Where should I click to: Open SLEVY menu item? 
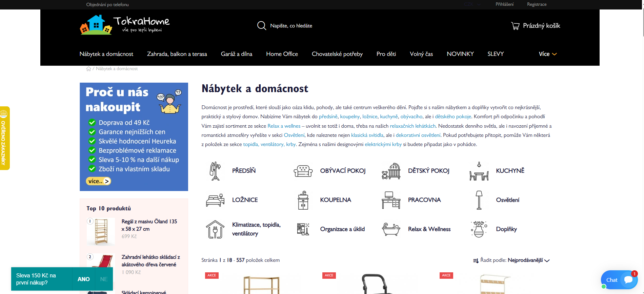coord(496,54)
